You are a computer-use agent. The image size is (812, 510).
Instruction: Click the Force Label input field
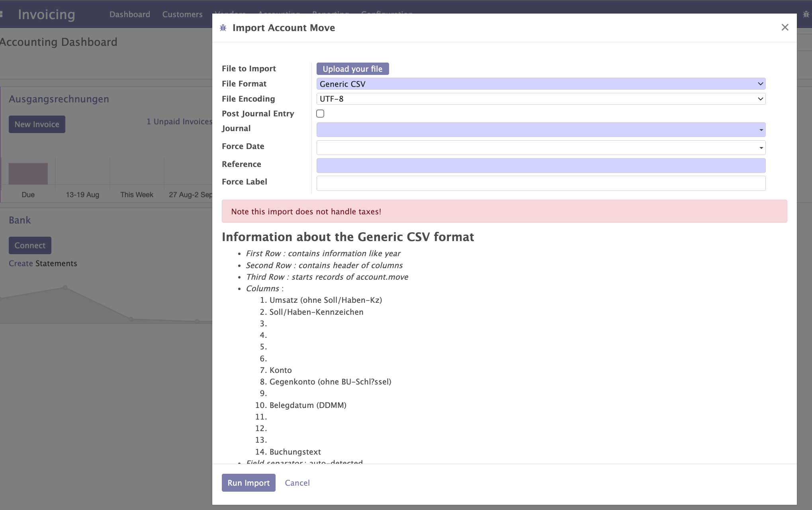(x=540, y=183)
